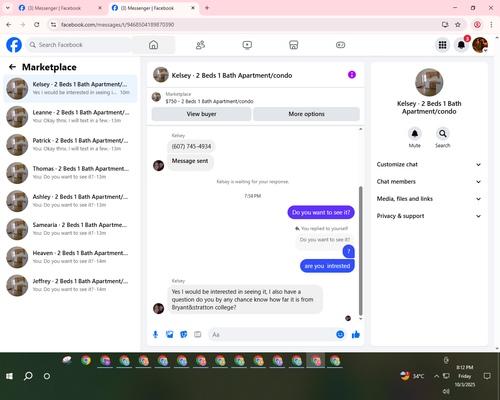Screen dimensions: 500x400
Task: Open Samearia conversation in the list
Action: pos(70,229)
